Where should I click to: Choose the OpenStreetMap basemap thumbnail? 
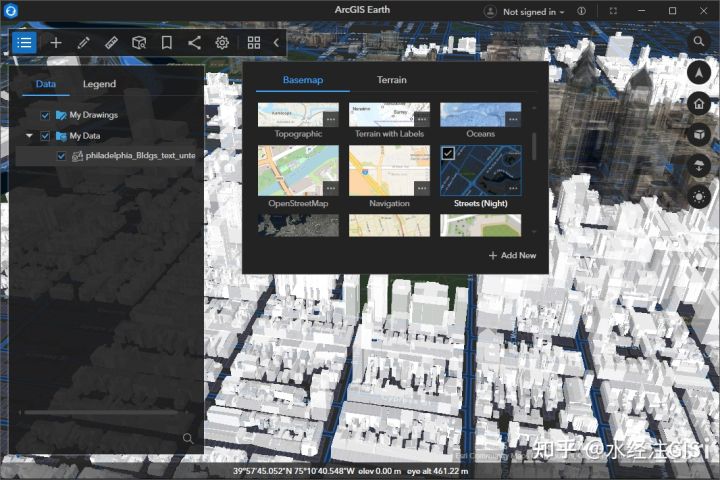(x=298, y=170)
